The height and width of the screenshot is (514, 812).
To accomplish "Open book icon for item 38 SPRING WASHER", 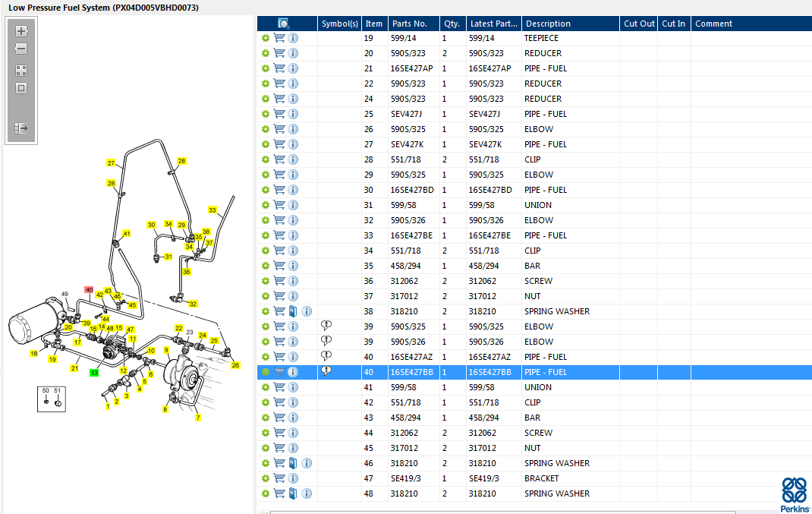I will tap(293, 311).
